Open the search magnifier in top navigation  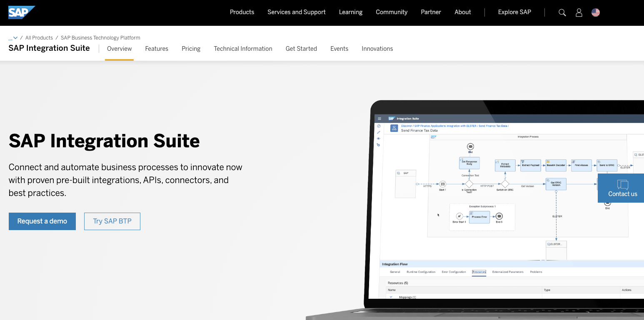562,12
